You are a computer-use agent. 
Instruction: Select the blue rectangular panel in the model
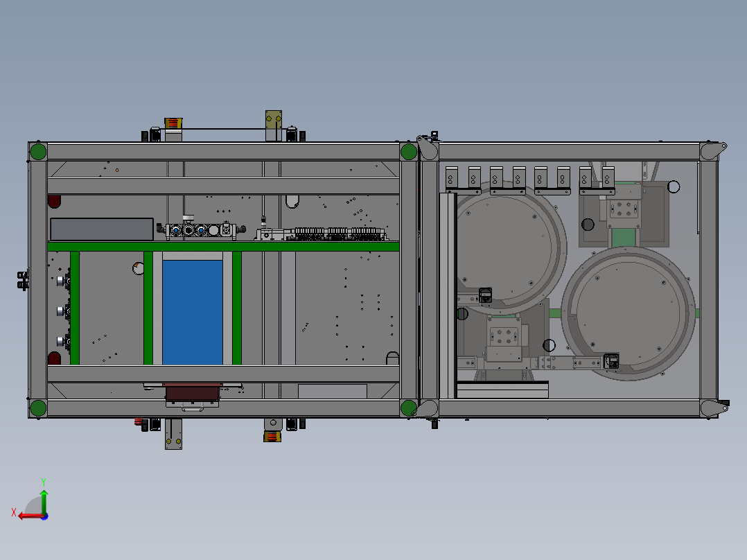click(193, 312)
